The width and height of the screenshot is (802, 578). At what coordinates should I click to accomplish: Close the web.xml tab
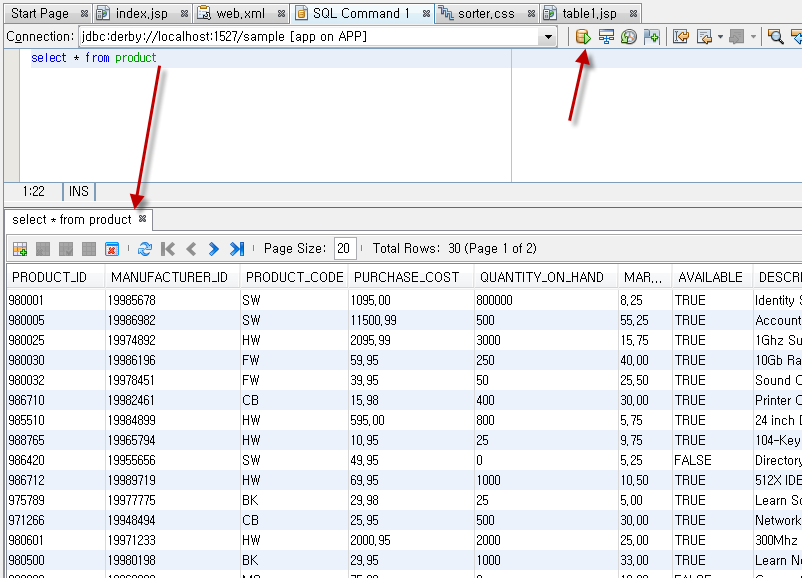click(281, 13)
